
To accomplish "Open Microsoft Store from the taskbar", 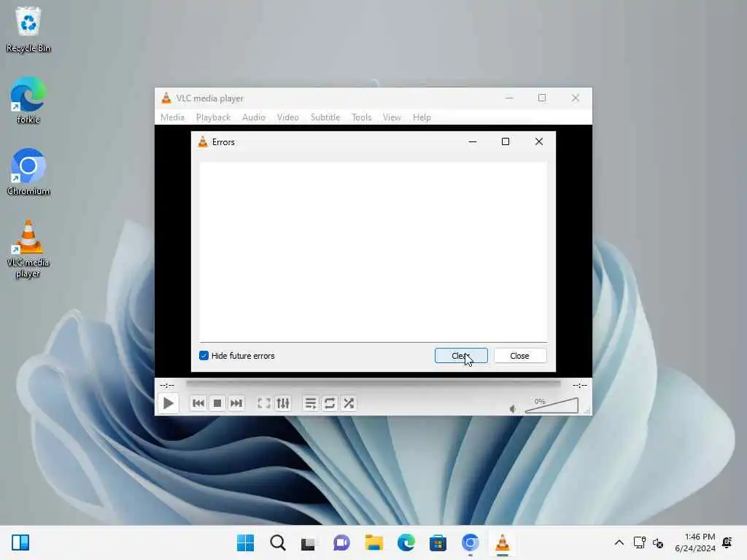I will pyautogui.click(x=438, y=542).
